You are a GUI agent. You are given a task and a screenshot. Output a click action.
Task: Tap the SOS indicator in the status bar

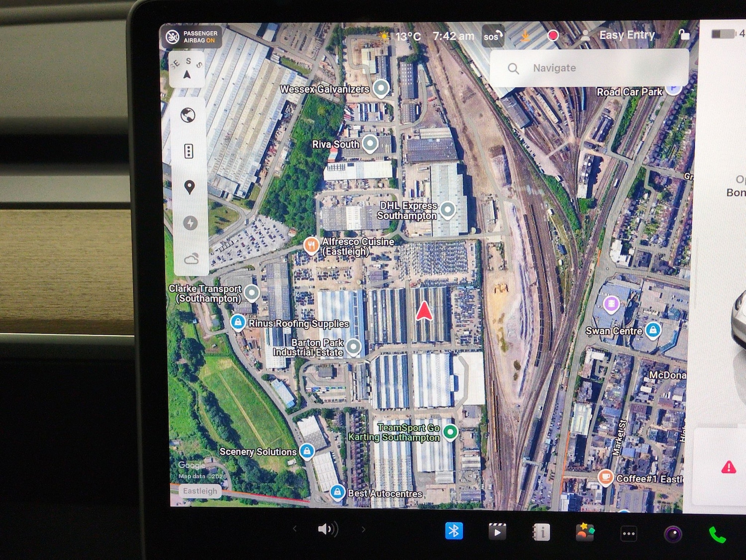493,36
